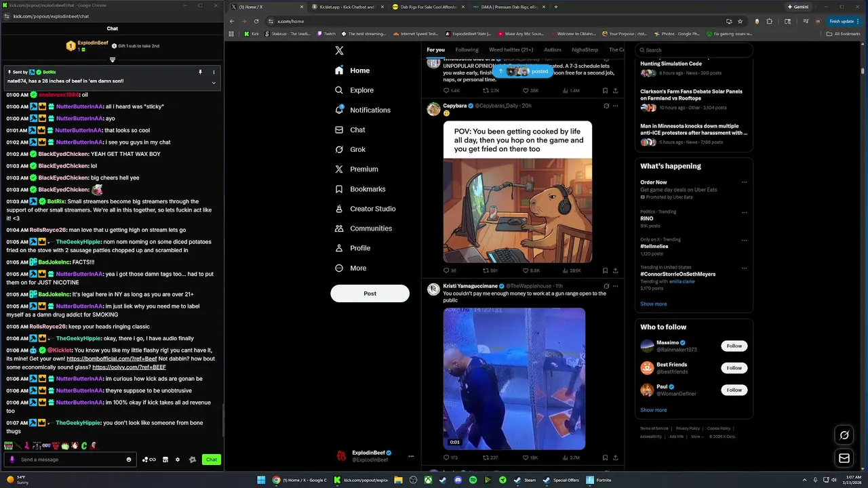868x488 pixels.
Task: Open Bookmarks in X sidebar
Action: (360, 189)
